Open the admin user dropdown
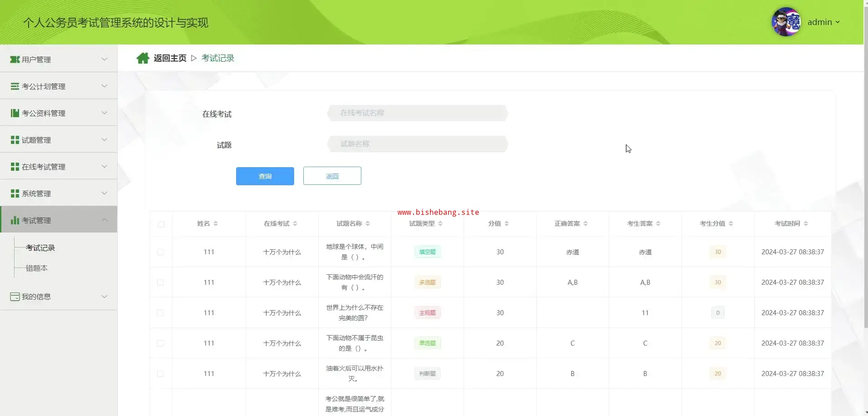This screenshot has height=416, width=868. (x=824, y=22)
